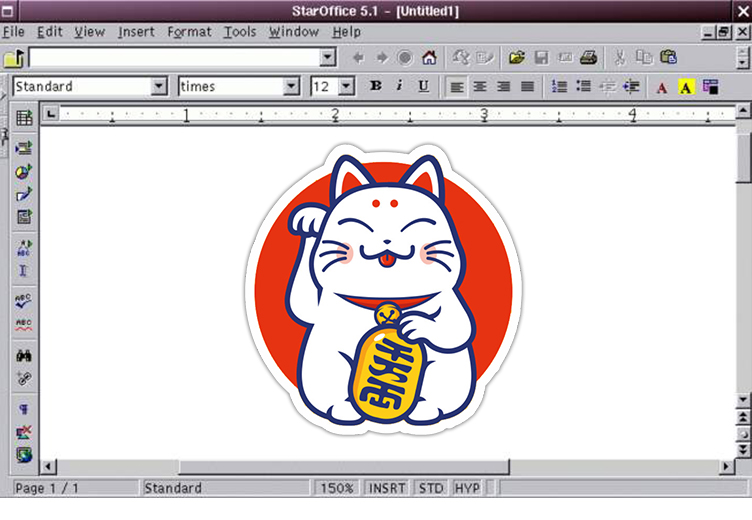
Task: Open the View menu
Action: pos(90,32)
